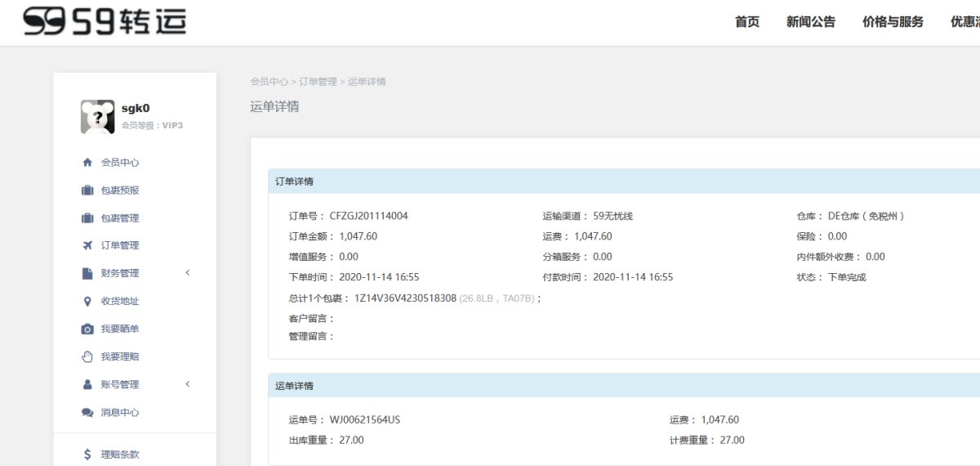Click the document icon beside 财务管理
Viewport: 980px width, 466px height.
[x=87, y=273]
